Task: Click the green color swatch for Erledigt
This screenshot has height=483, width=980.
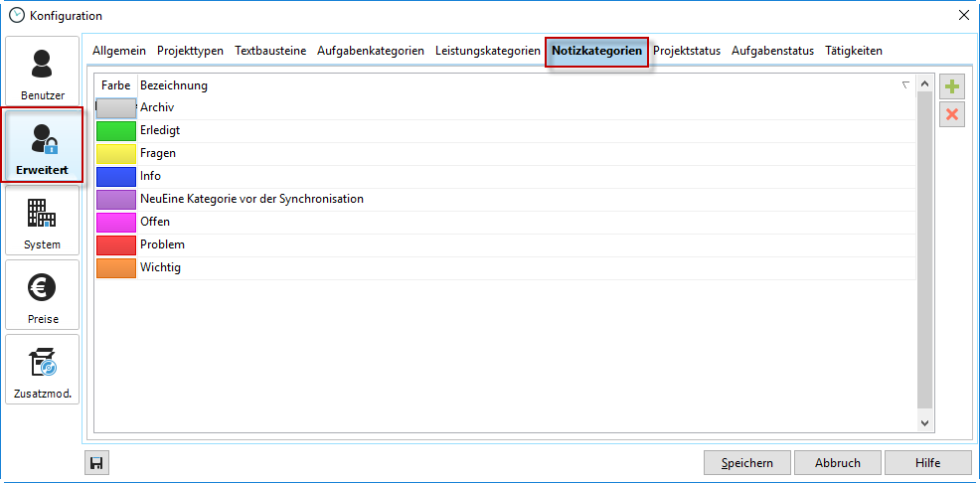Action: point(116,130)
